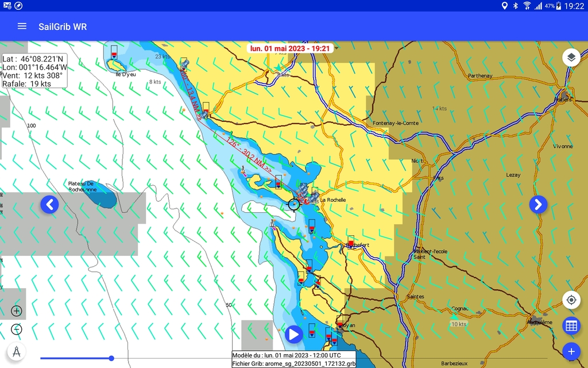The width and height of the screenshot is (588, 368).
Task: Tap the Barbezieux town label
Action: point(454,363)
